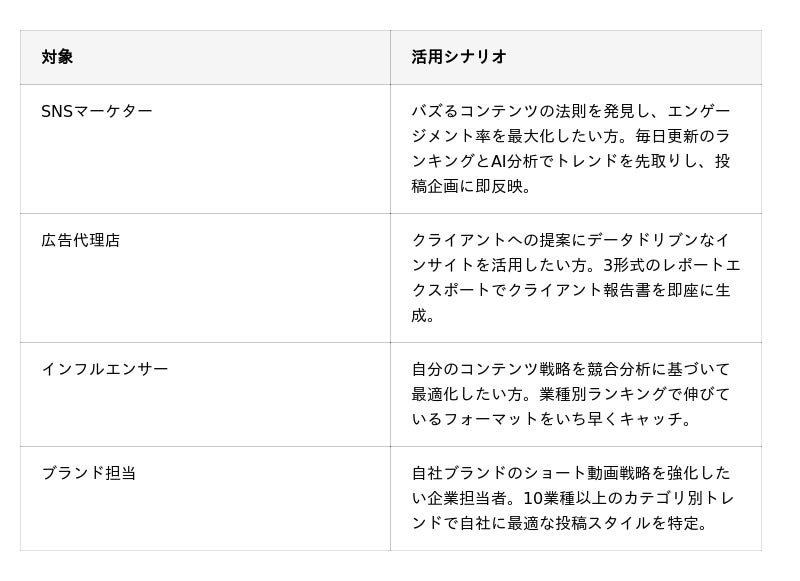Viewport: 800px width, 581px height.
Task: Select the "インフルエンサー" row label
Action: pyautogui.click(x=105, y=369)
